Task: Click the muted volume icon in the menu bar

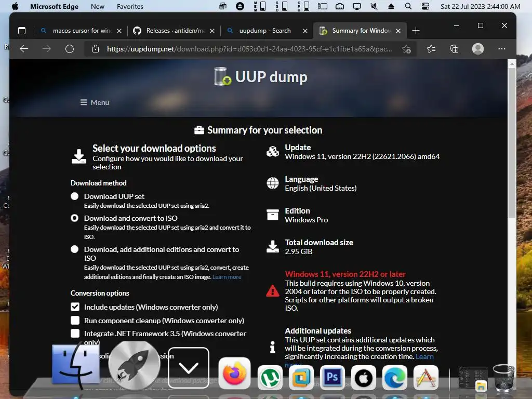Action: tap(374, 6)
